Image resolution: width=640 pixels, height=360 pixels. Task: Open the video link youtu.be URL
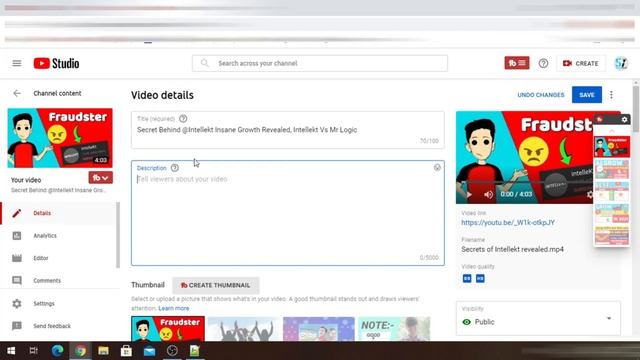point(508,222)
